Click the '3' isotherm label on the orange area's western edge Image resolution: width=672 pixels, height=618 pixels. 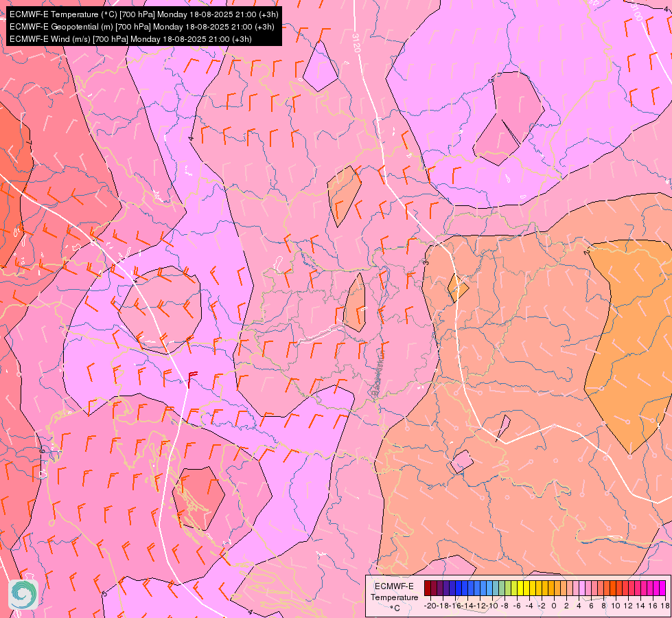(x=425, y=262)
